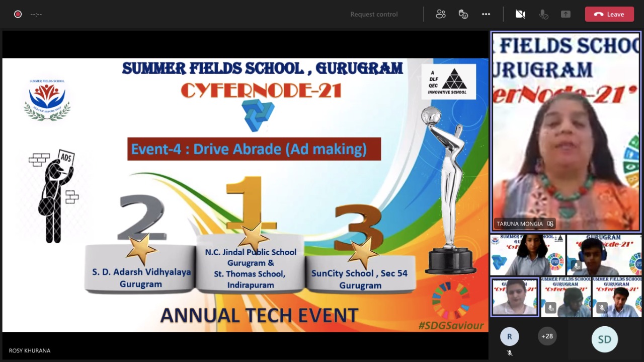The height and width of the screenshot is (362, 644).
Task: Show the participants panel
Action: coord(441,14)
